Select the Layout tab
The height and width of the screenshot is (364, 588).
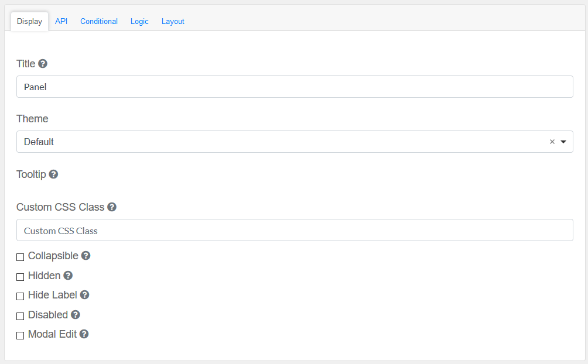173,22
